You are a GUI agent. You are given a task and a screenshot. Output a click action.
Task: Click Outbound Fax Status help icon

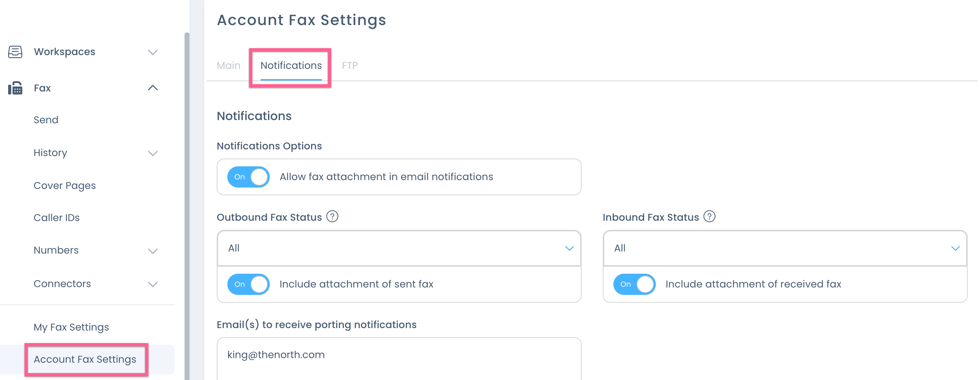coord(332,216)
